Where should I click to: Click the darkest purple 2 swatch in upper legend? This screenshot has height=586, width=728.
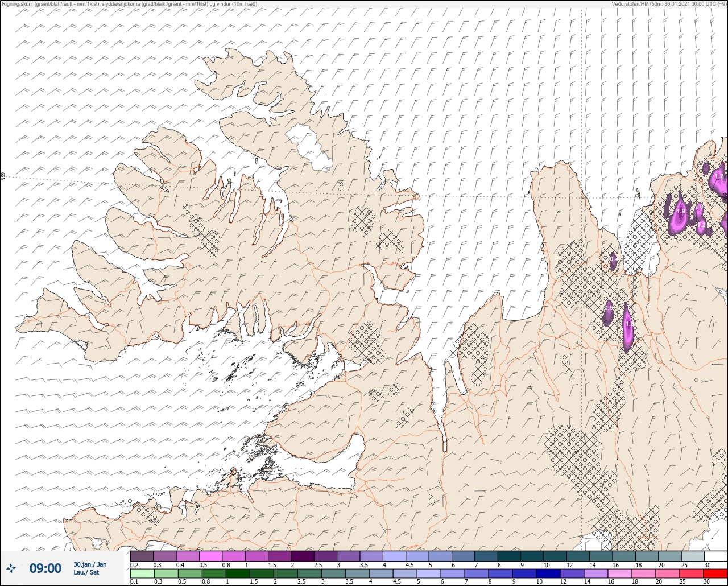[x=302, y=556]
